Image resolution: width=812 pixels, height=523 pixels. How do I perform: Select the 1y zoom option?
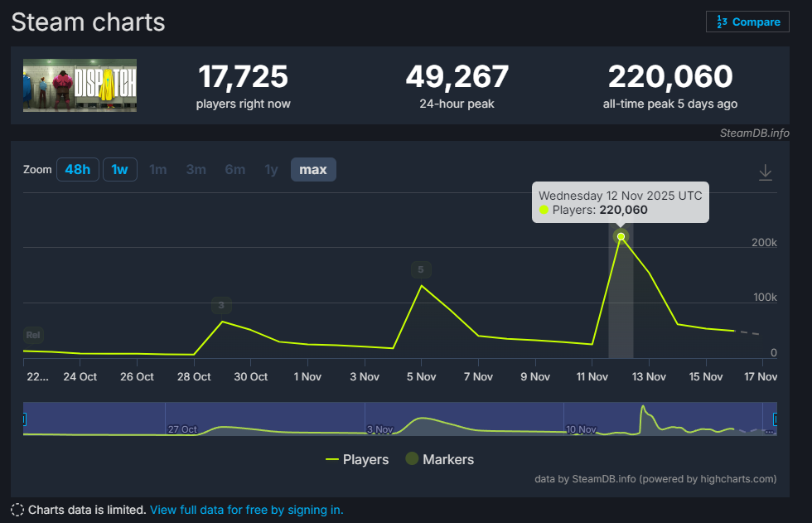pos(272,169)
